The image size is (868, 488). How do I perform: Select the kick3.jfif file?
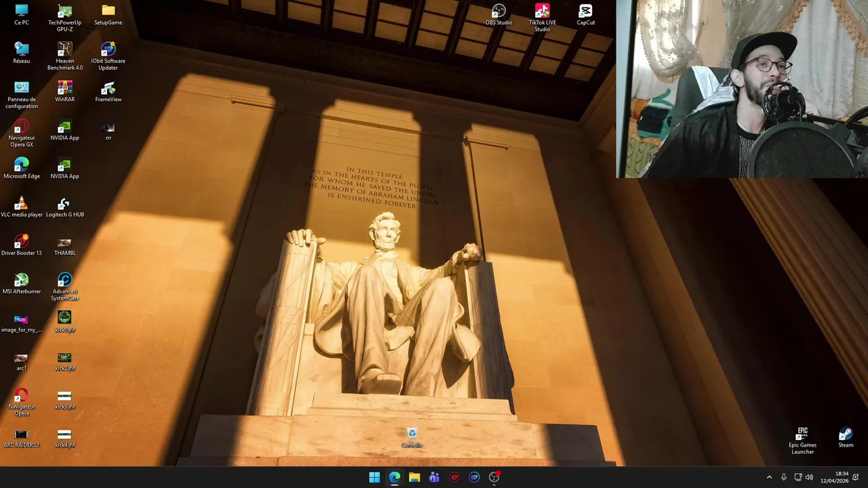64,401
